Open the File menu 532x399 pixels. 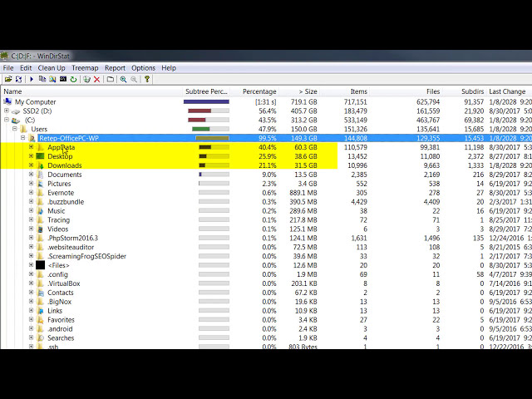point(8,68)
